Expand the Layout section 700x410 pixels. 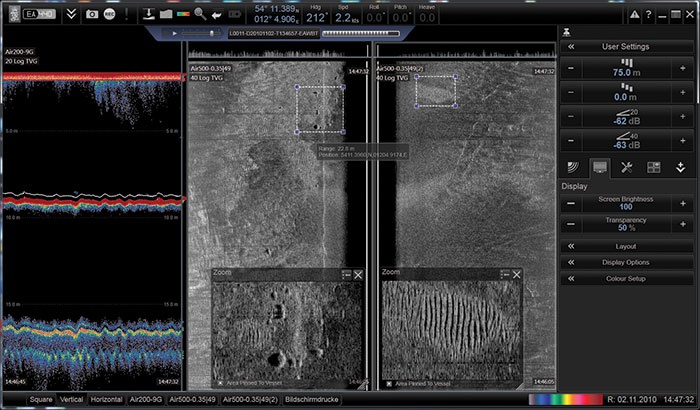(626, 246)
